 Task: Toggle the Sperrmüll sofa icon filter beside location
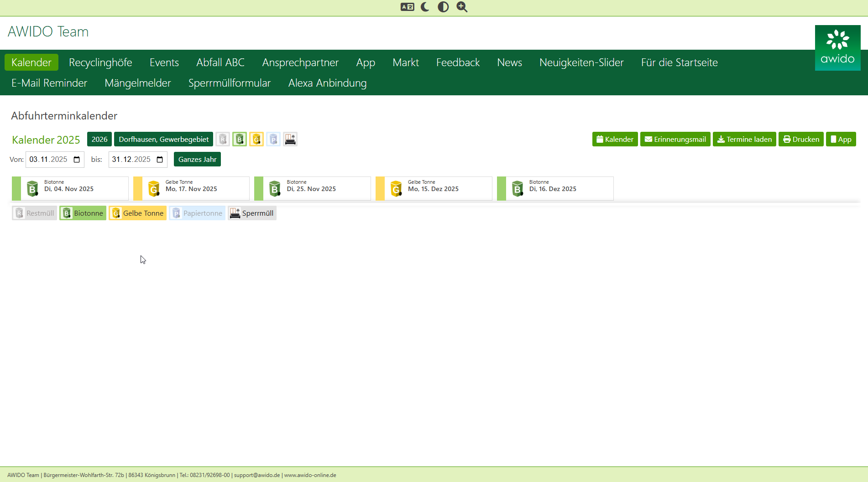click(290, 139)
